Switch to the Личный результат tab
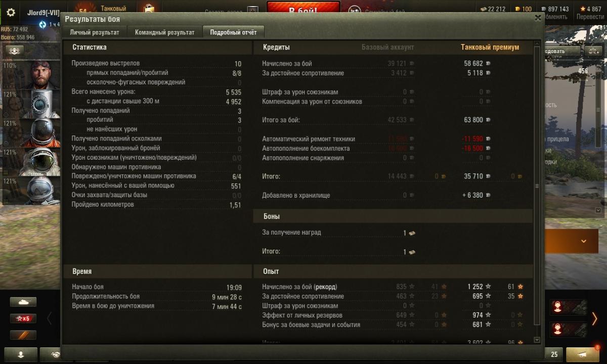Image resolution: width=607 pixels, height=364 pixels. click(95, 32)
